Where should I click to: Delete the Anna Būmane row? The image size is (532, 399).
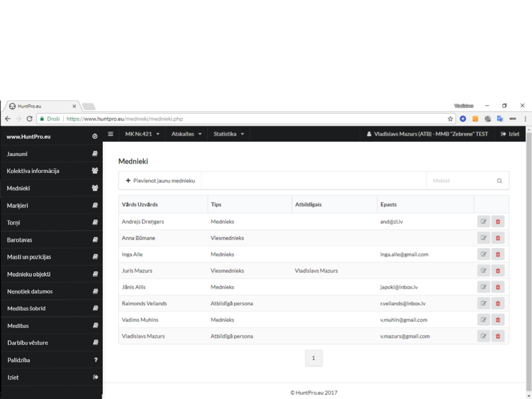click(x=498, y=238)
